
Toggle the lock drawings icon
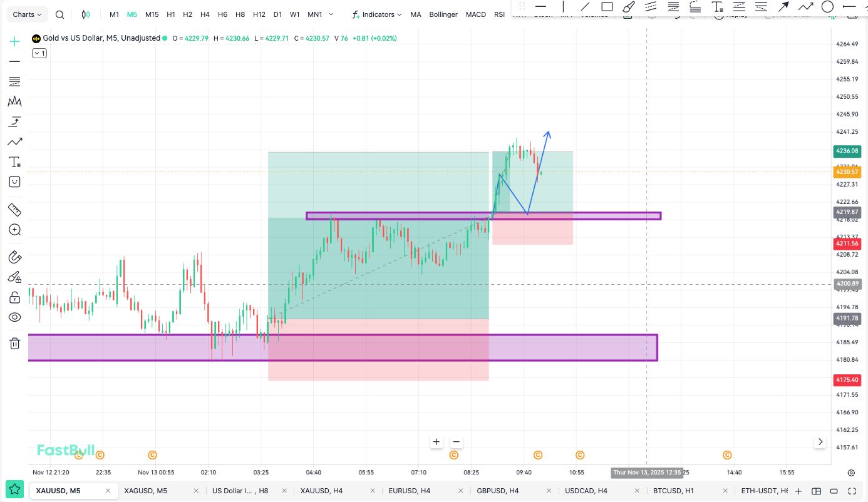tap(14, 297)
